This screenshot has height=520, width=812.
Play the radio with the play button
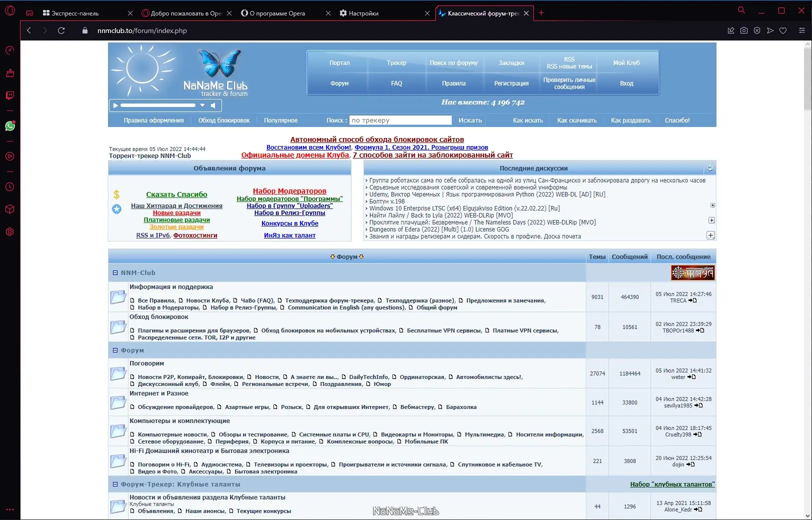(x=115, y=105)
